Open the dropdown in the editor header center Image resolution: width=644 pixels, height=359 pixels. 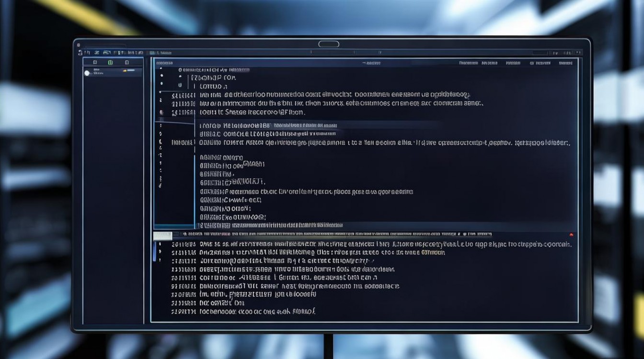coord(371,63)
